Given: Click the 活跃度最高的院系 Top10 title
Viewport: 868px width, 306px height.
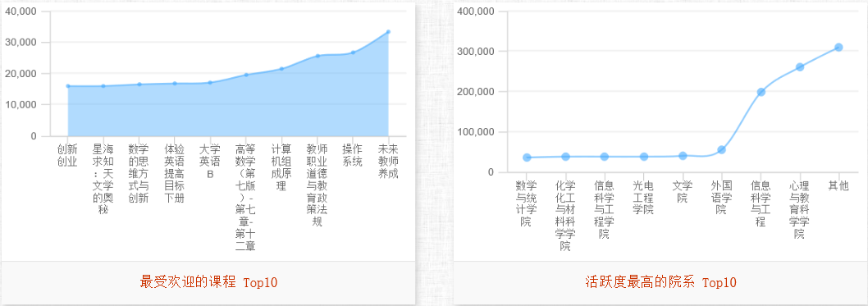Looking at the screenshot, I should [661, 283].
